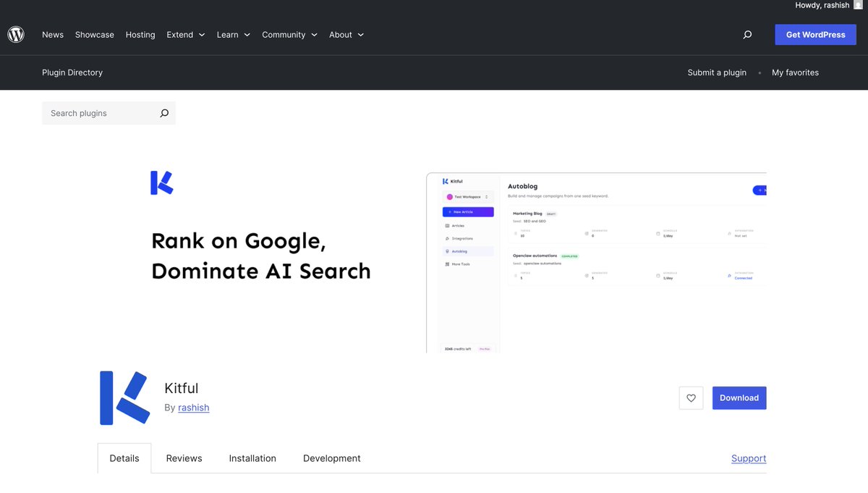Click the large Kitful plugin icon
Screen dimensions: 868x493
tap(124, 398)
